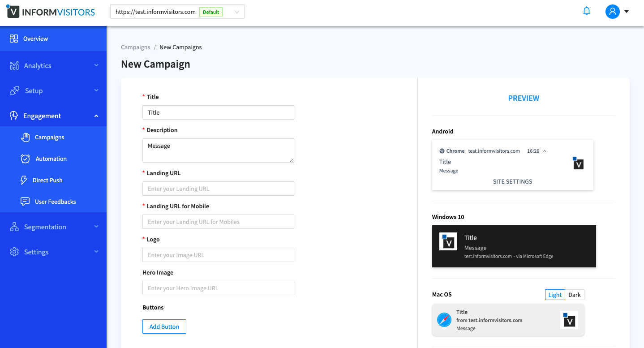
Task: Switch Mac OS preview to Light
Action: [555, 295]
